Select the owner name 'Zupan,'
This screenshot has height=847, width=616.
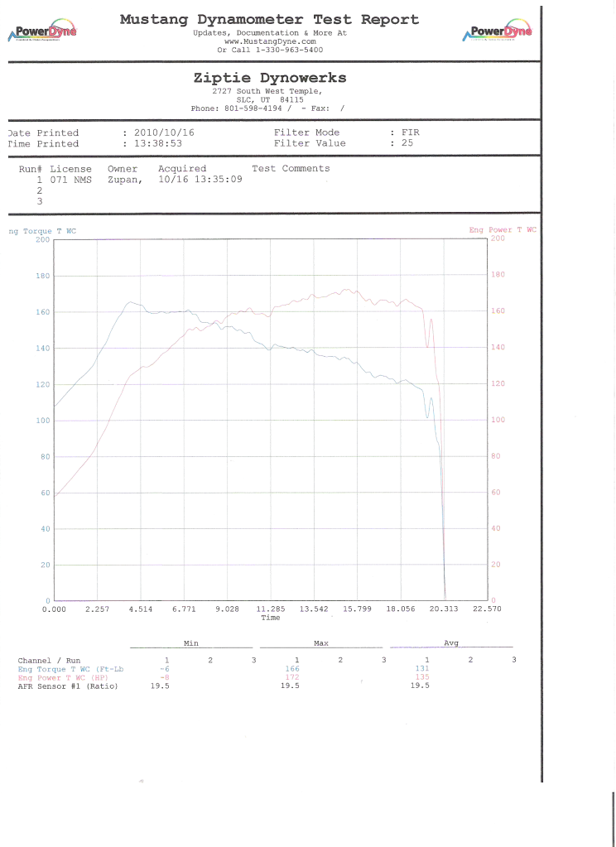tap(125, 180)
